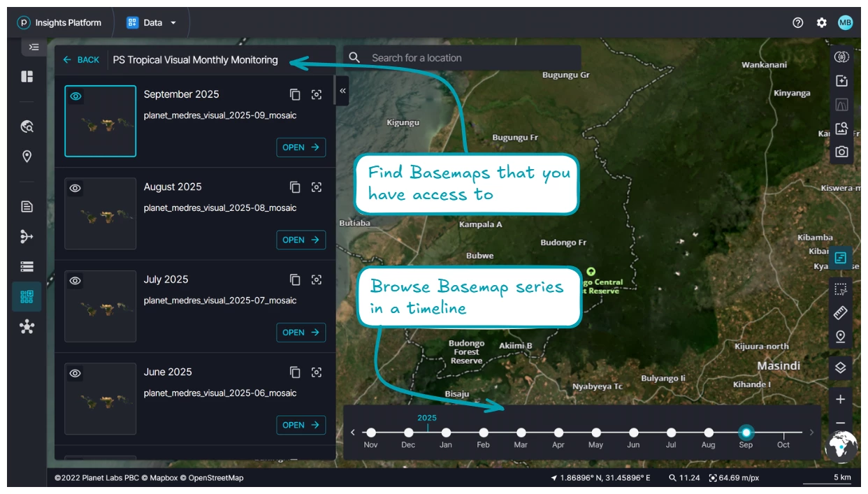868x494 pixels.
Task: Toggle visibility eye for June 2025 basemap
Action: [75, 373]
